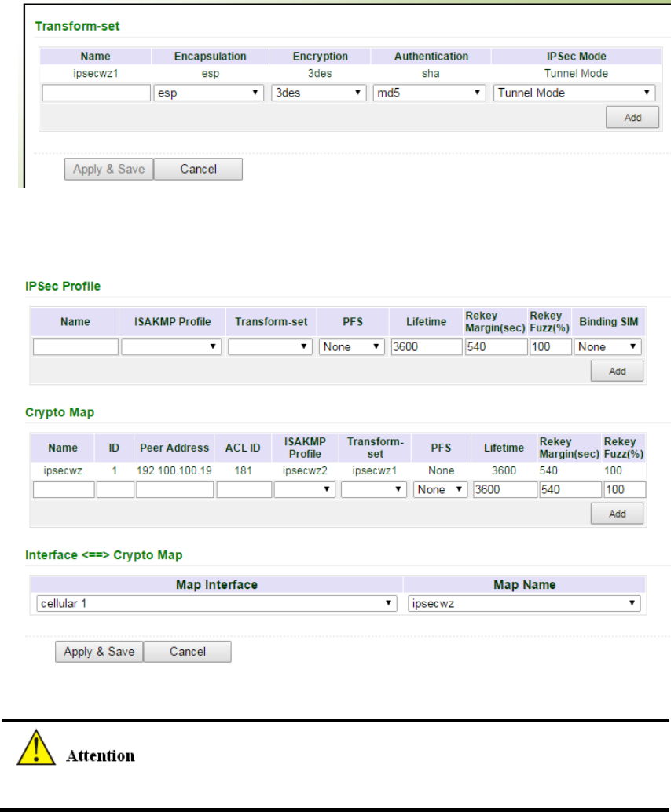The height and width of the screenshot is (812, 671).
Task: Open the Authentication md5 dropdown
Action: (429, 93)
